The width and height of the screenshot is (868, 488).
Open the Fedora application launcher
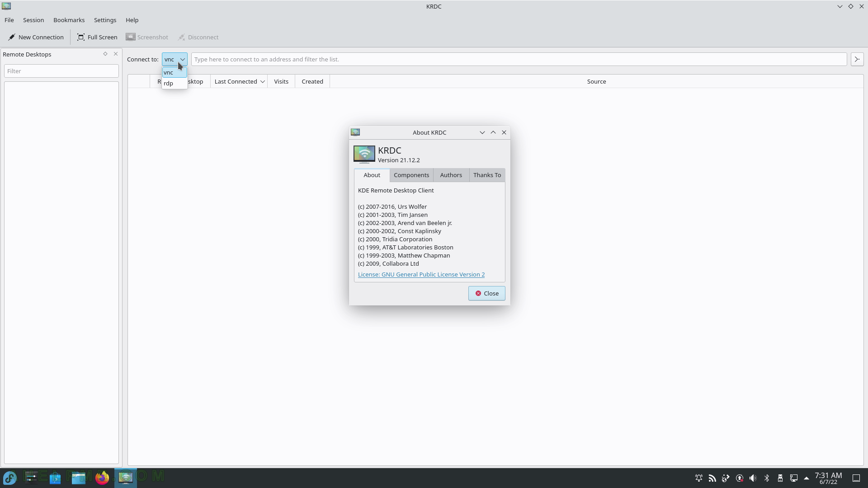coord(10,478)
